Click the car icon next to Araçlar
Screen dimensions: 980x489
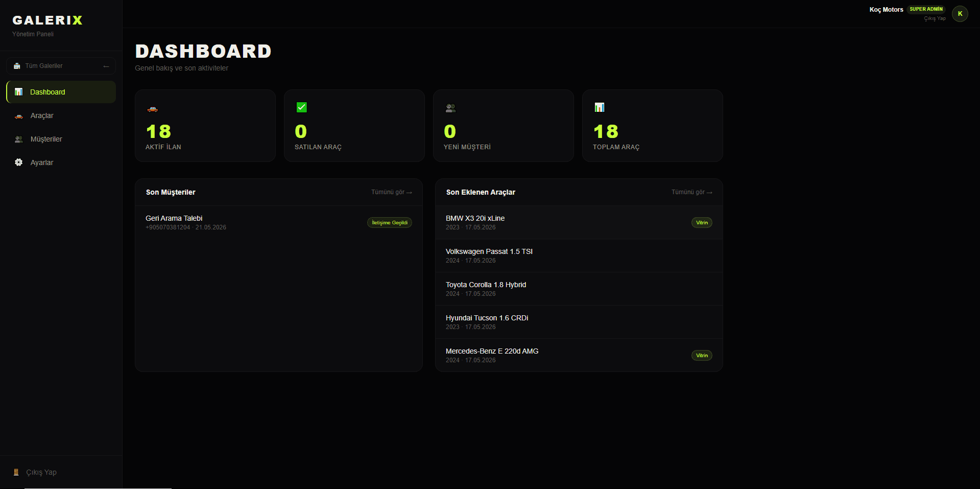click(x=19, y=116)
